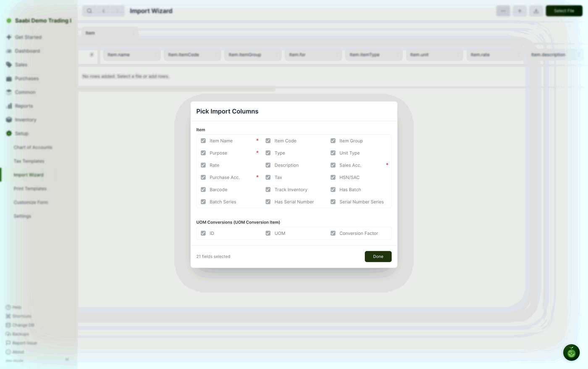
Task: Uncheck the Item Name checkbox
Action: [x=203, y=141]
